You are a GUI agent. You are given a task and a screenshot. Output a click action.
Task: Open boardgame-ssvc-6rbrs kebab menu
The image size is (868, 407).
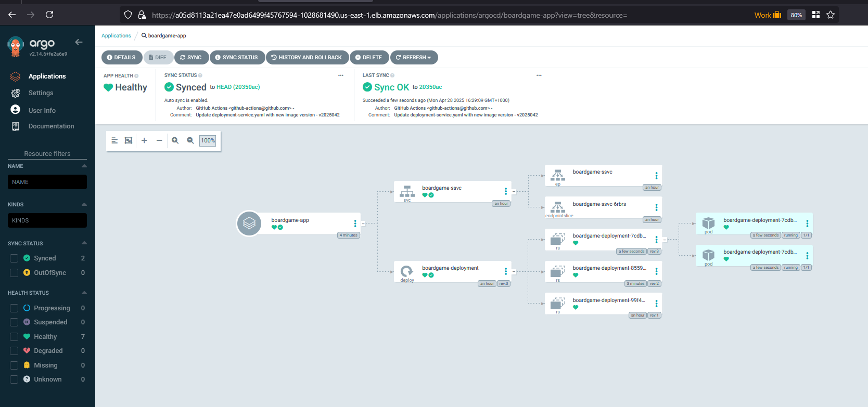coord(657,207)
